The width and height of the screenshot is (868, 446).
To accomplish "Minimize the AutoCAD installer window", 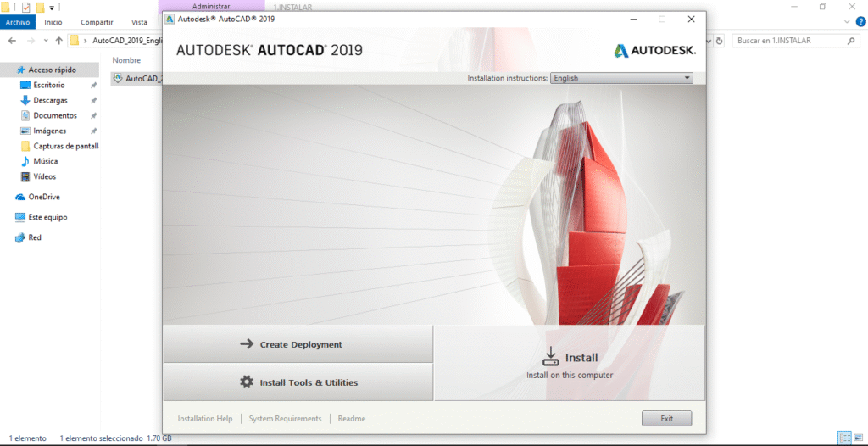I will click(x=632, y=19).
